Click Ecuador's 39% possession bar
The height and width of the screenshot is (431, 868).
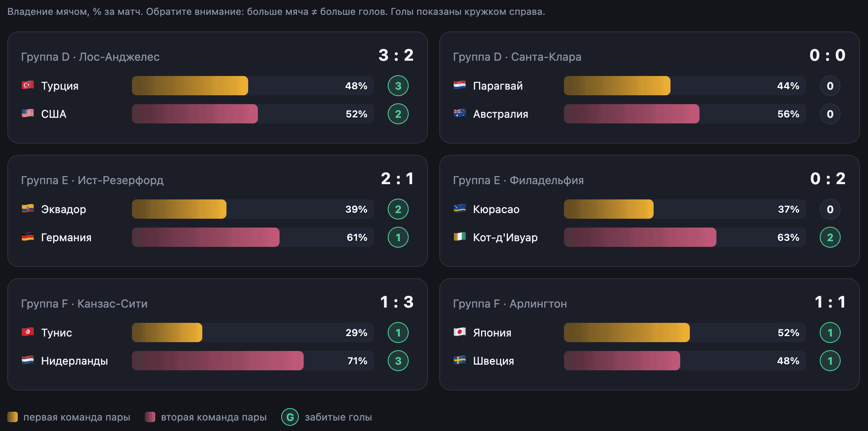(x=253, y=209)
